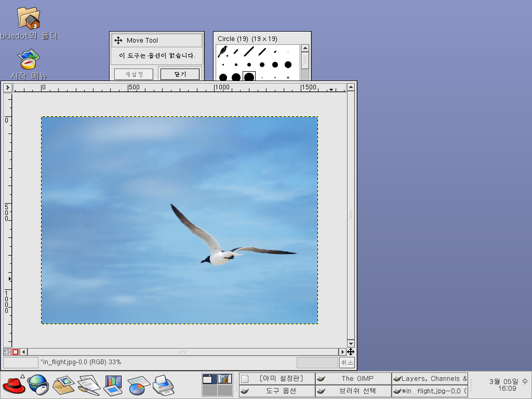
Task: Open the Red Hat main menu
Action: 14,385
